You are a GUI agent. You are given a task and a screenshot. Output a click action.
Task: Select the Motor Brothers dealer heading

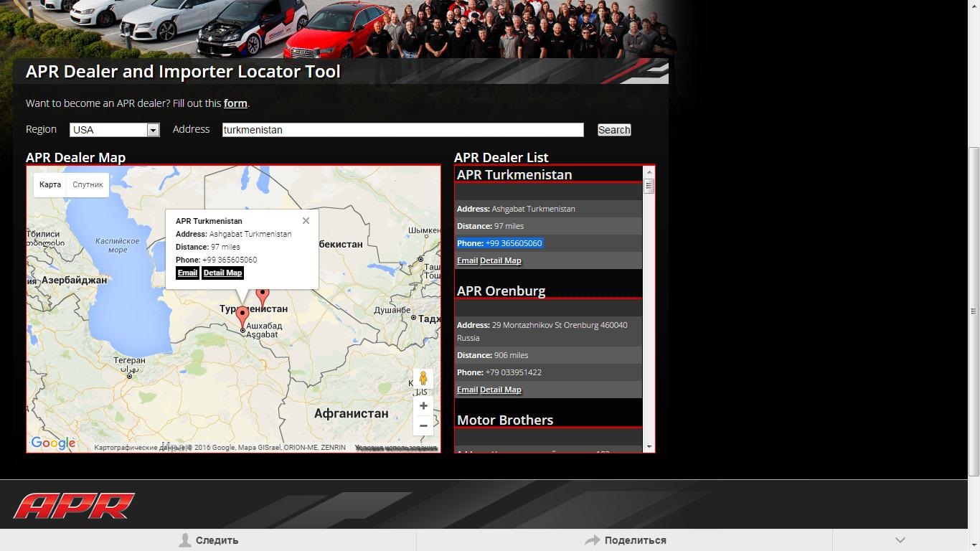coord(504,420)
